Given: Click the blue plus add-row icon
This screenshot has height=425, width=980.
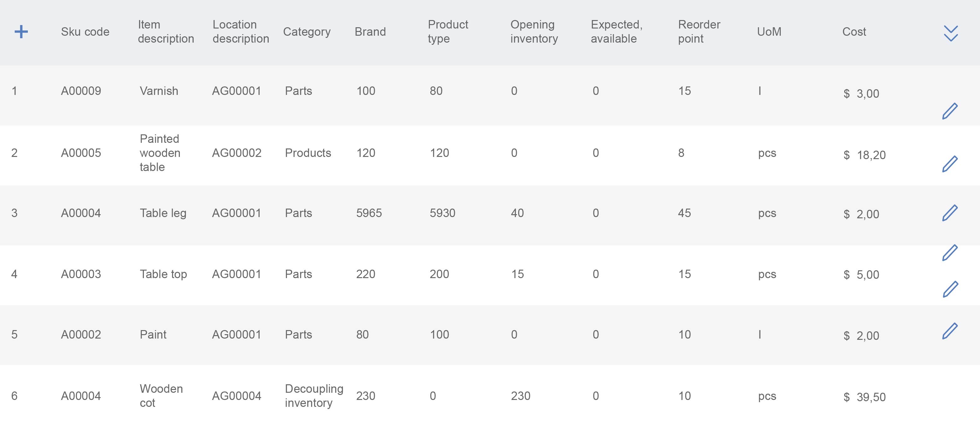Looking at the screenshot, I should pos(21,32).
